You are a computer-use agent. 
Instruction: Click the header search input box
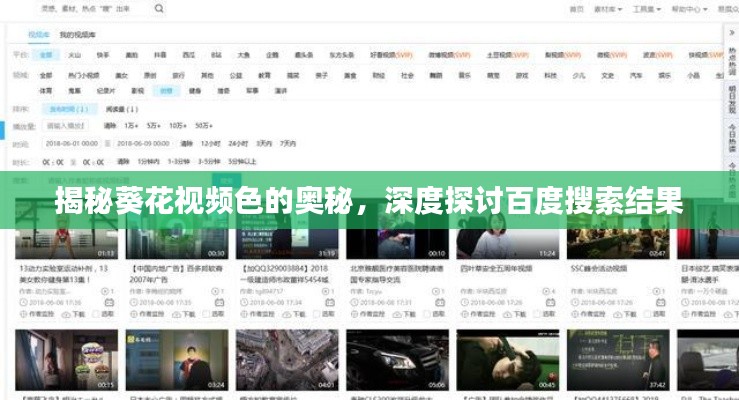(x=94, y=8)
